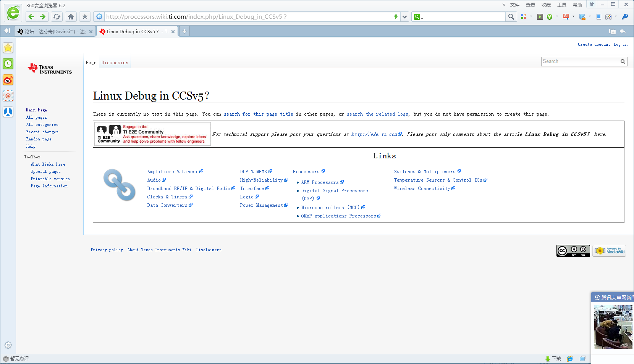The height and width of the screenshot is (364, 634).
Task: Click the tab list window icon
Action: click(612, 31)
